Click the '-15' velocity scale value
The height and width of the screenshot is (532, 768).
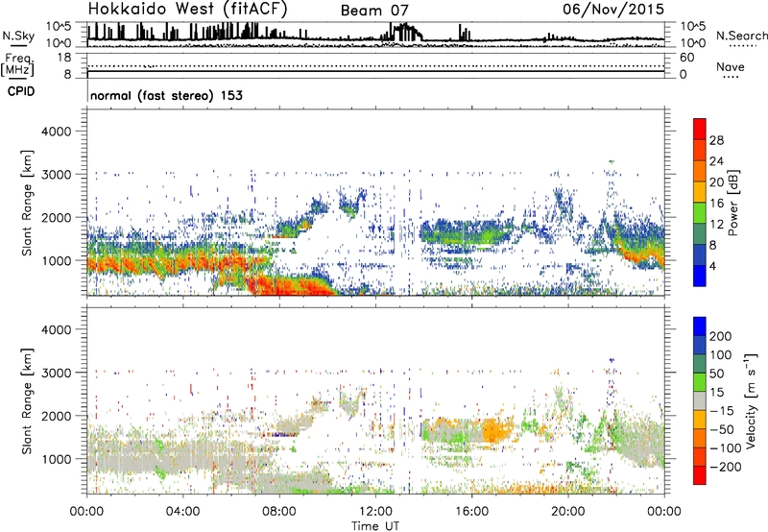(722, 411)
